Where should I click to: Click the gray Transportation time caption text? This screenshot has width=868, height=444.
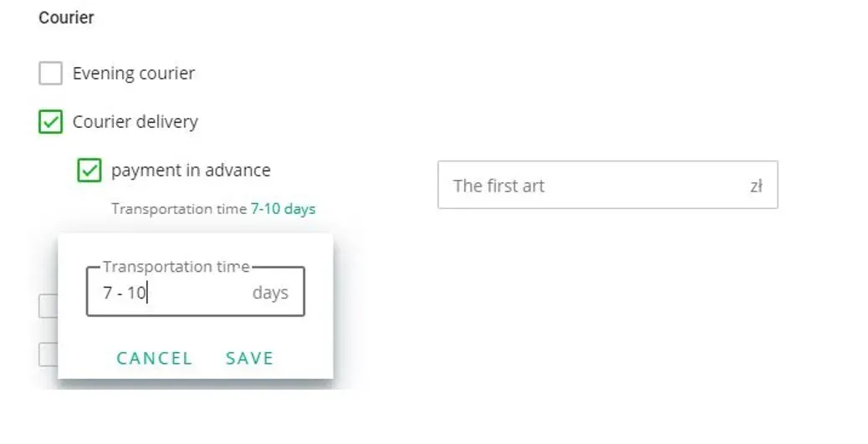179,209
